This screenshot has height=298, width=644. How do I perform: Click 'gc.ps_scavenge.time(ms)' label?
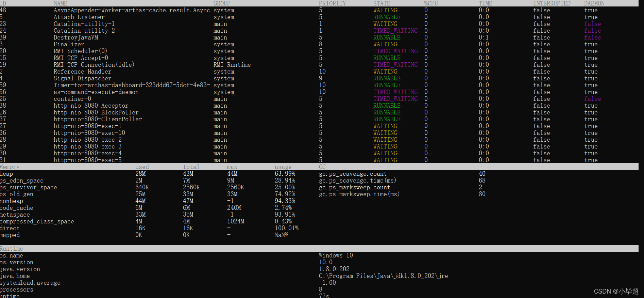point(358,181)
